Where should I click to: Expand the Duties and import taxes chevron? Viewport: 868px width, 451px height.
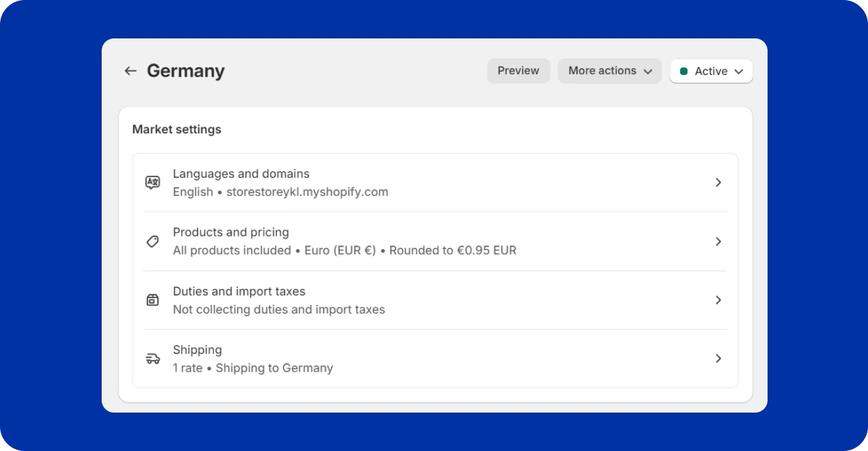pyautogui.click(x=719, y=300)
